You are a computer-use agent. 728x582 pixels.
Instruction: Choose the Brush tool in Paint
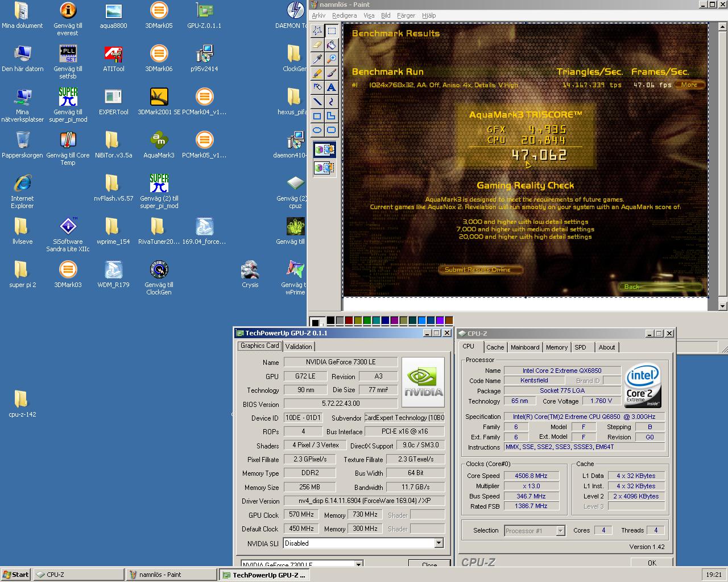332,73
